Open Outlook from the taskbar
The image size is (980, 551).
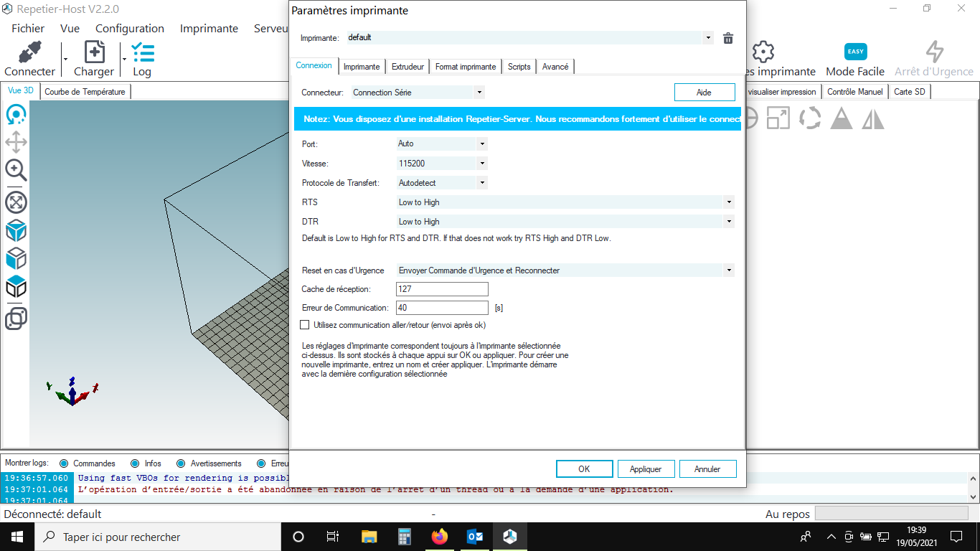coord(474,537)
